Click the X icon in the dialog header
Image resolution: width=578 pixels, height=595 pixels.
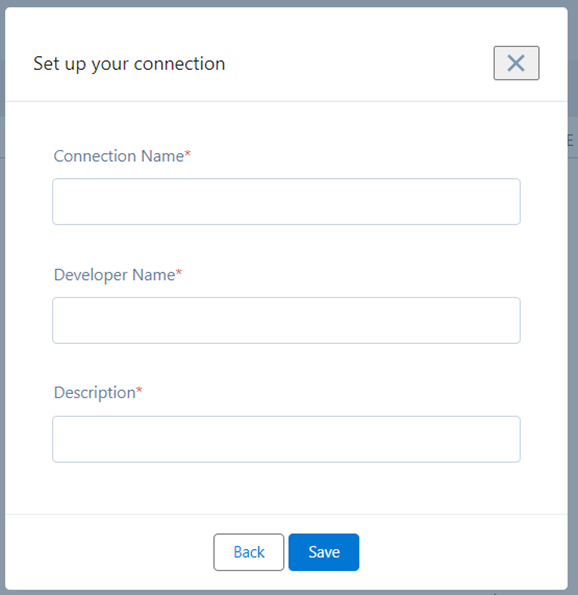[516, 63]
